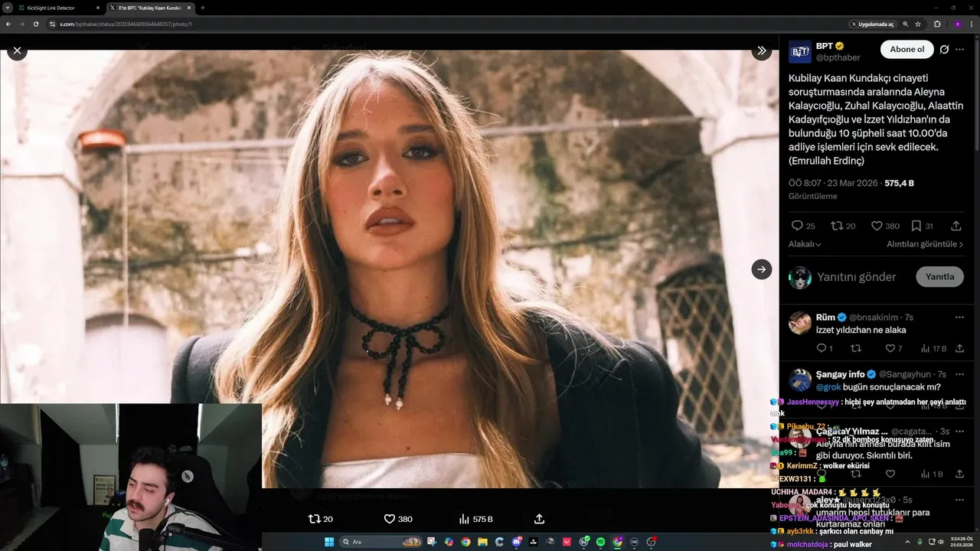980x551 pixels.
Task: Like the tweet with 380 likes in the side panel
Action: tap(885, 226)
